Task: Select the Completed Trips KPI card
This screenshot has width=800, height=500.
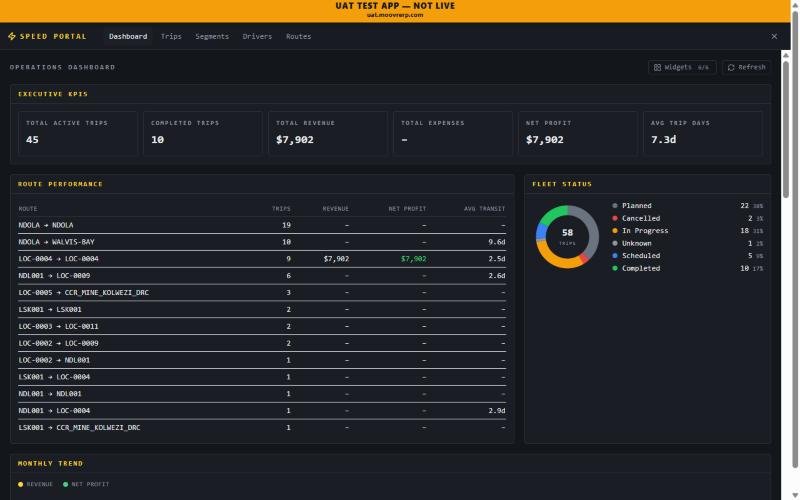Action: [x=203, y=133]
